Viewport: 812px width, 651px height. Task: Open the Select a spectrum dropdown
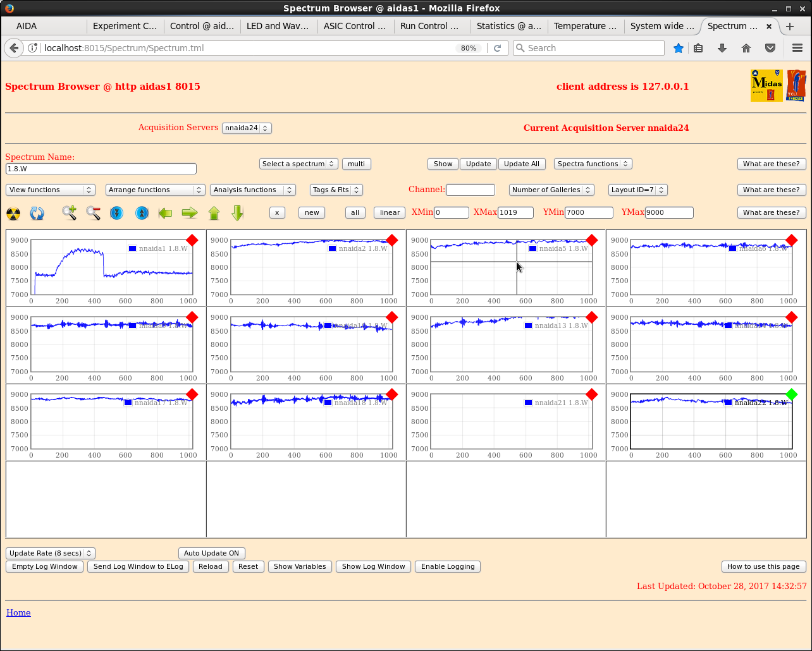pos(298,164)
